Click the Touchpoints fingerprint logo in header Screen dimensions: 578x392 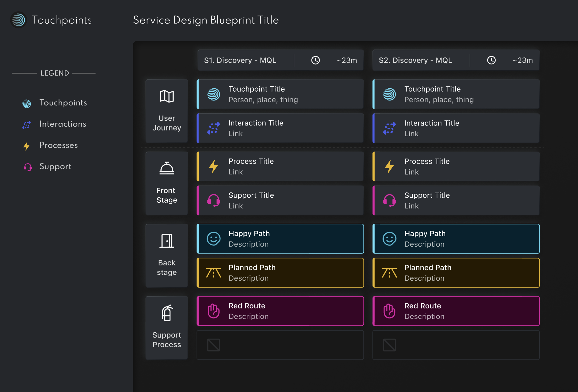18,20
